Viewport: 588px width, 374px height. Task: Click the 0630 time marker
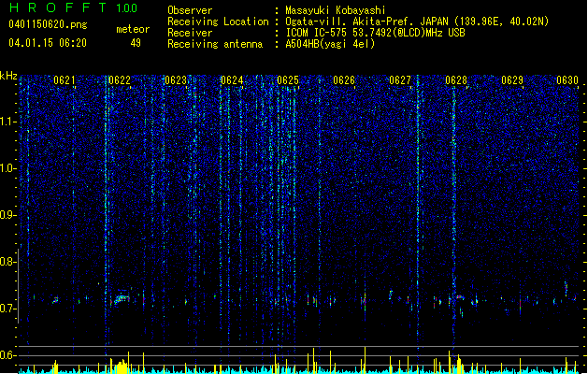(567, 80)
